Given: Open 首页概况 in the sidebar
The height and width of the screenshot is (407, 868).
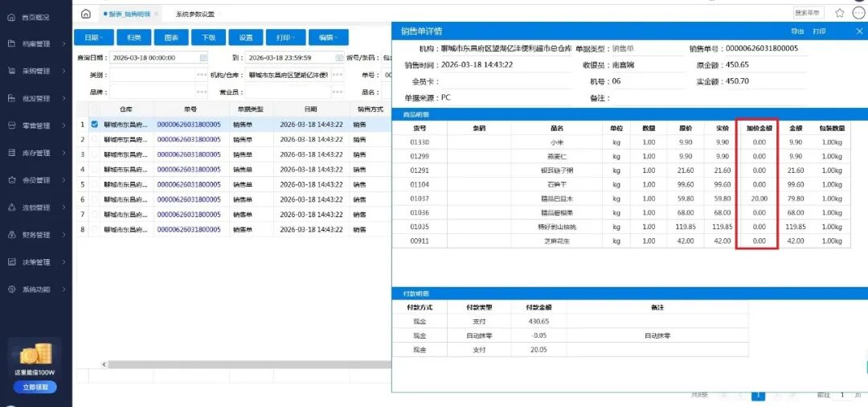Looking at the screenshot, I should 36,17.
